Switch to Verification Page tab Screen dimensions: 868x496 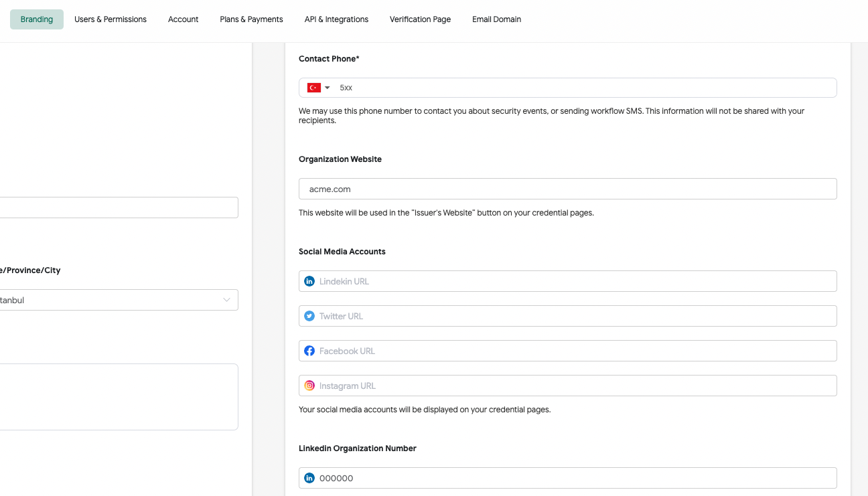[420, 19]
